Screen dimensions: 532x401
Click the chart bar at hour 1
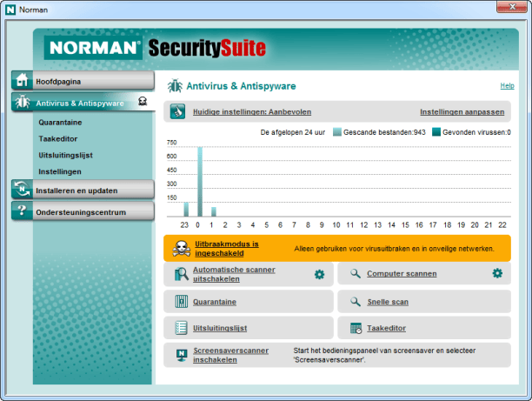214,211
